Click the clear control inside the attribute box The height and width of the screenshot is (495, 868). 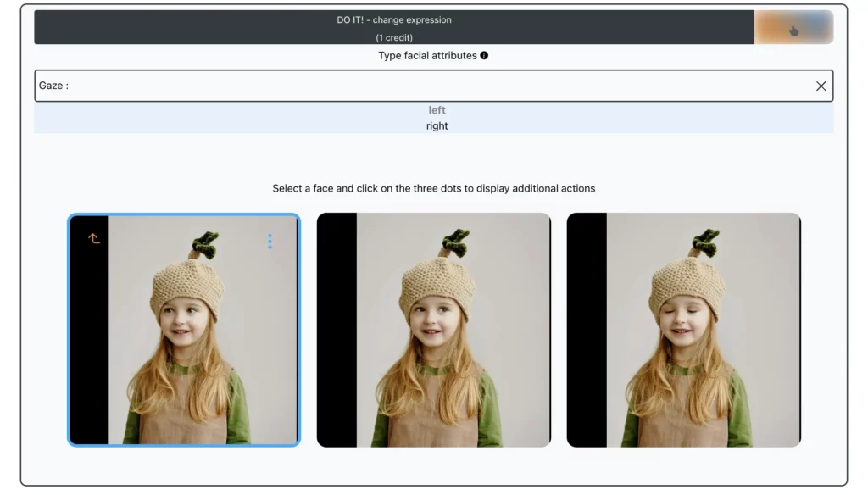(x=821, y=86)
